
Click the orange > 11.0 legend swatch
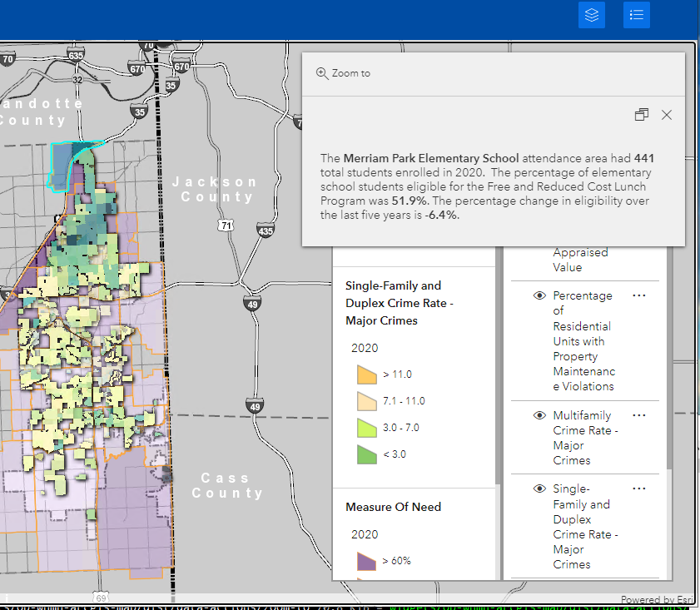tap(366, 374)
